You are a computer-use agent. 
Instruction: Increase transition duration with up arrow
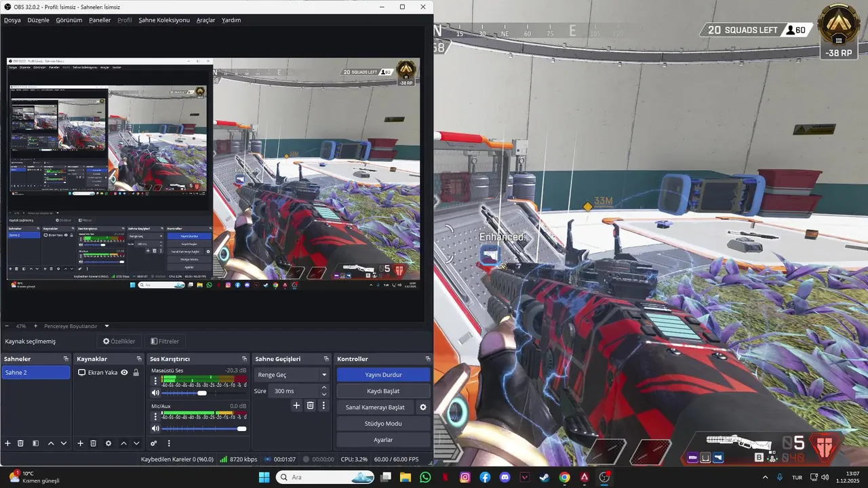(324, 388)
